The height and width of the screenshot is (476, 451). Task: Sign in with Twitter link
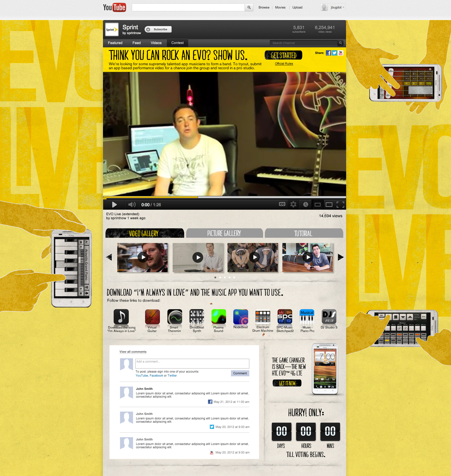[x=172, y=376]
